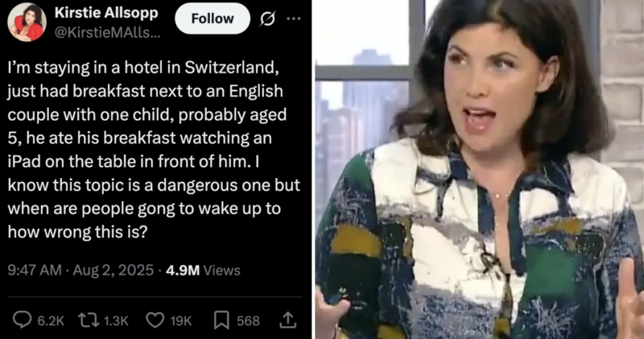Toggle the bookmark icon

[221, 320]
